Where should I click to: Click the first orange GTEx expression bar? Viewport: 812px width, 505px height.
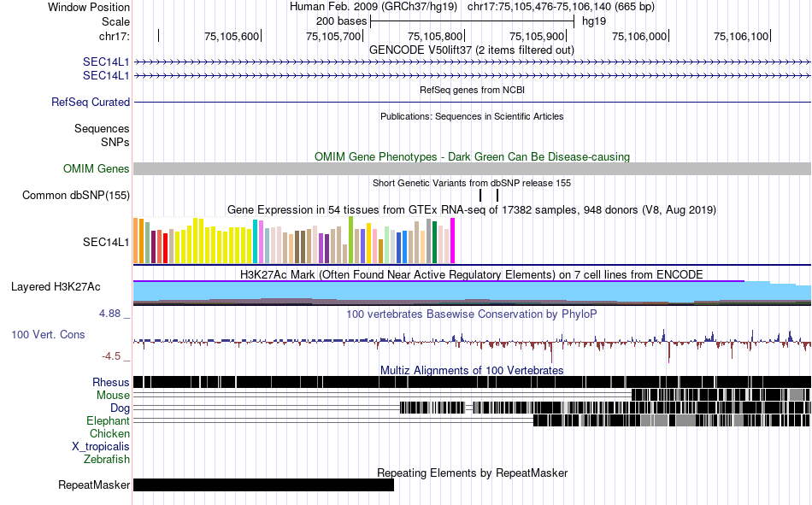(136, 241)
